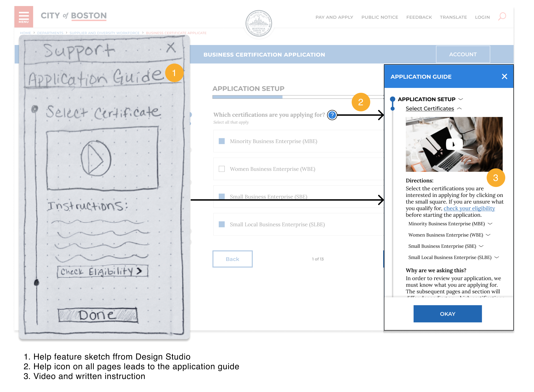
Task: Open the hamburger MENU icon
Action: point(23,17)
